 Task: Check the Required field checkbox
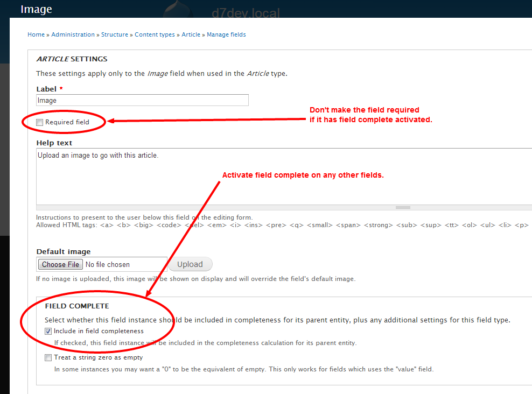40,122
